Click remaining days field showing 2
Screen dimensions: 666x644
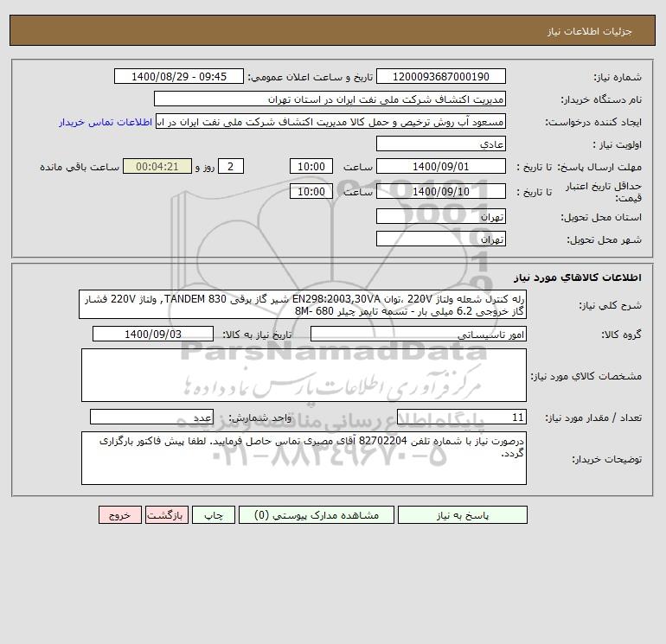click(x=231, y=167)
